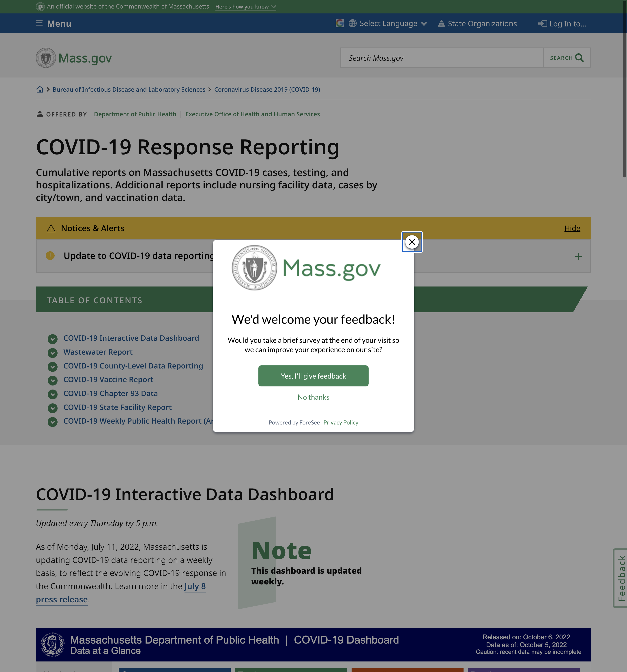The width and height of the screenshot is (627, 672).
Task: Click Yes, I'll give feedback button
Action: pos(313,376)
